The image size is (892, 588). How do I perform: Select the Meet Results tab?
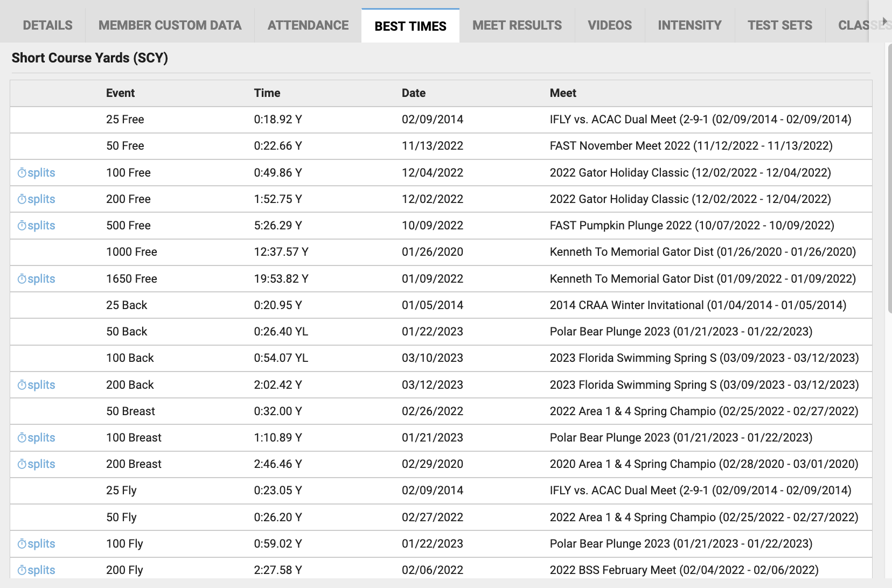(x=517, y=25)
